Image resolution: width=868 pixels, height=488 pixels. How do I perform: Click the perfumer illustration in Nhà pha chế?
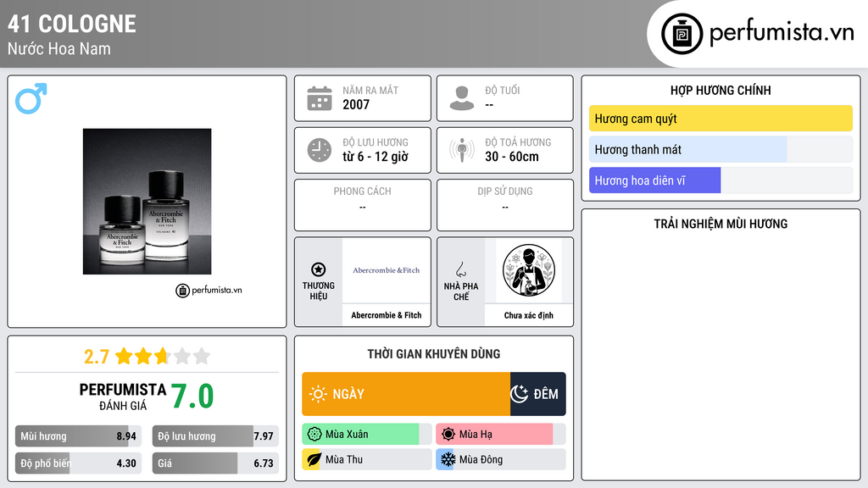coord(529,270)
